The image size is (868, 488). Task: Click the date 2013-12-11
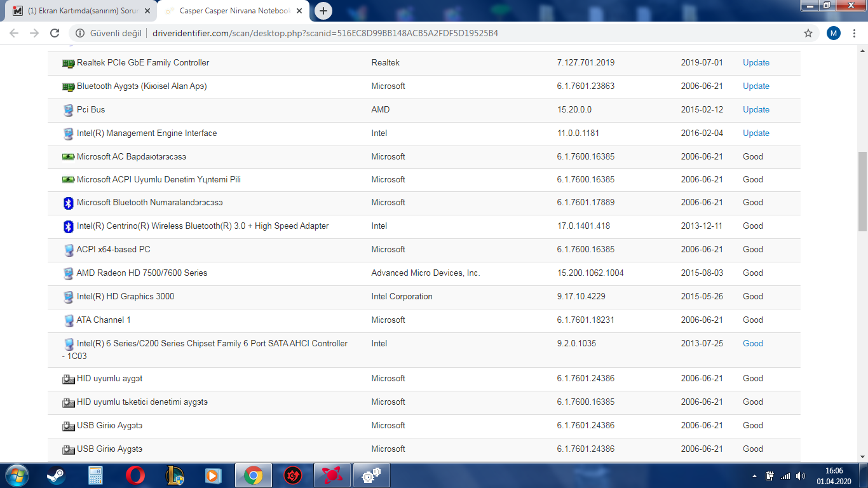[x=702, y=226]
